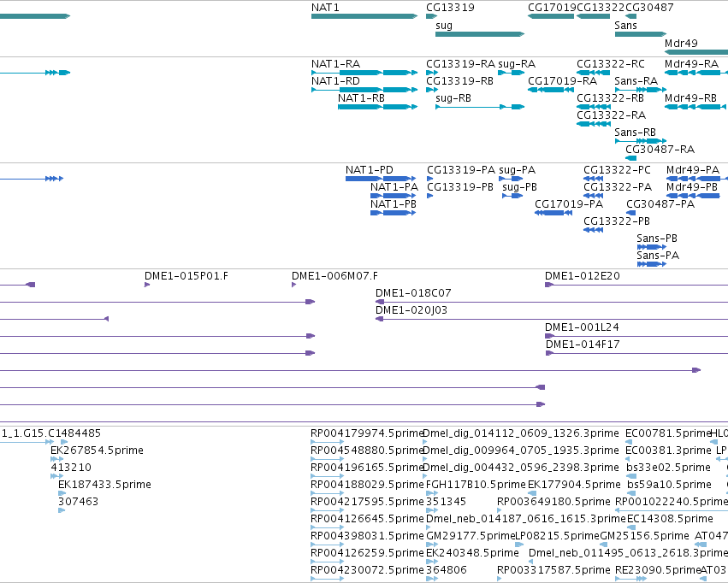Select the Sans-PA protein
Viewport: 728px width, 583px height.
(652, 264)
